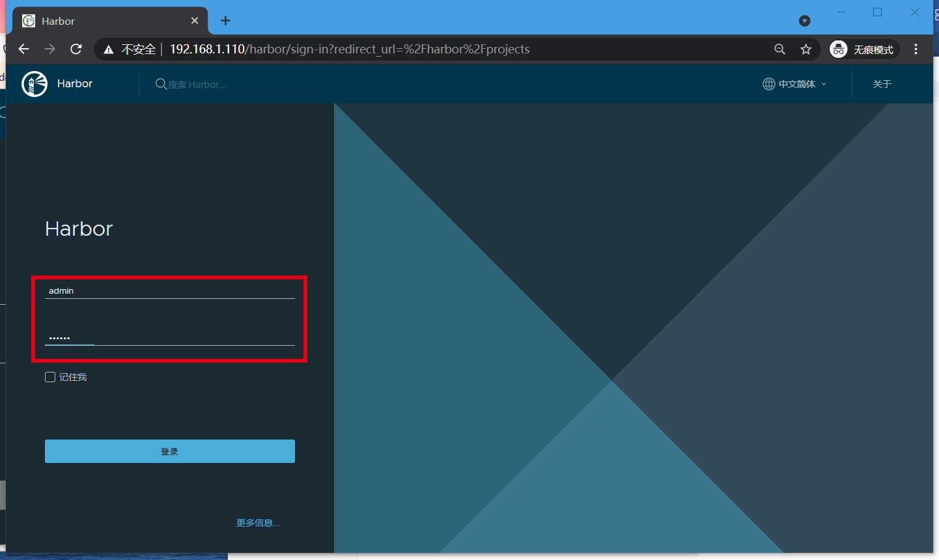Image resolution: width=939 pixels, height=560 pixels.
Task: Open the Chrome three-dot menu
Action: click(916, 49)
